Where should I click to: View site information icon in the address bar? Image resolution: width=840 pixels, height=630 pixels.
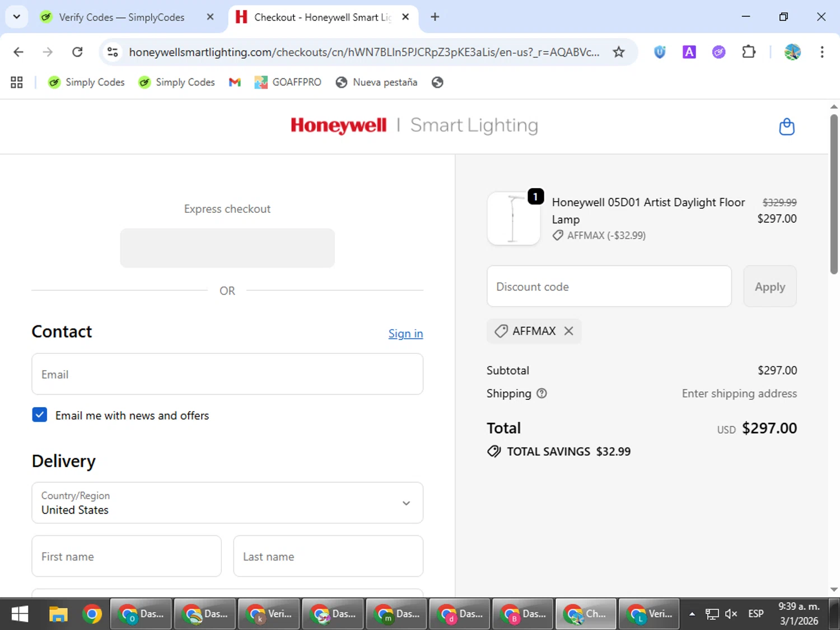click(x=113, y=52)
